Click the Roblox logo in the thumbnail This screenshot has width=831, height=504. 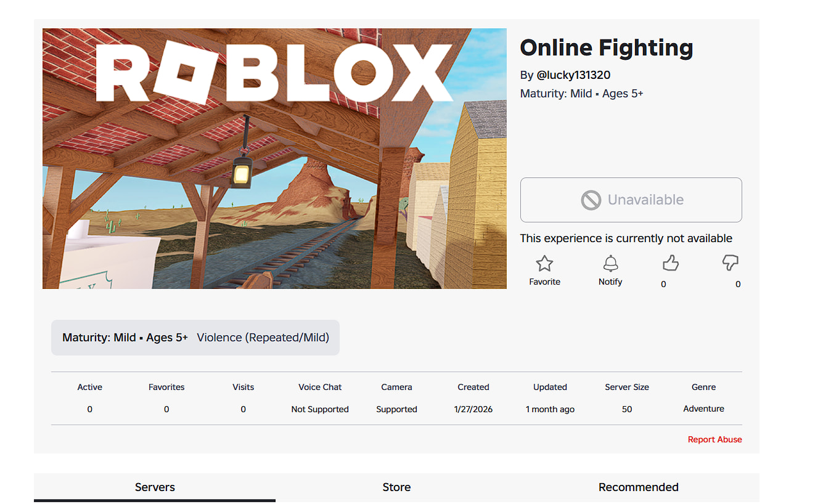click(x=274, y=73)
